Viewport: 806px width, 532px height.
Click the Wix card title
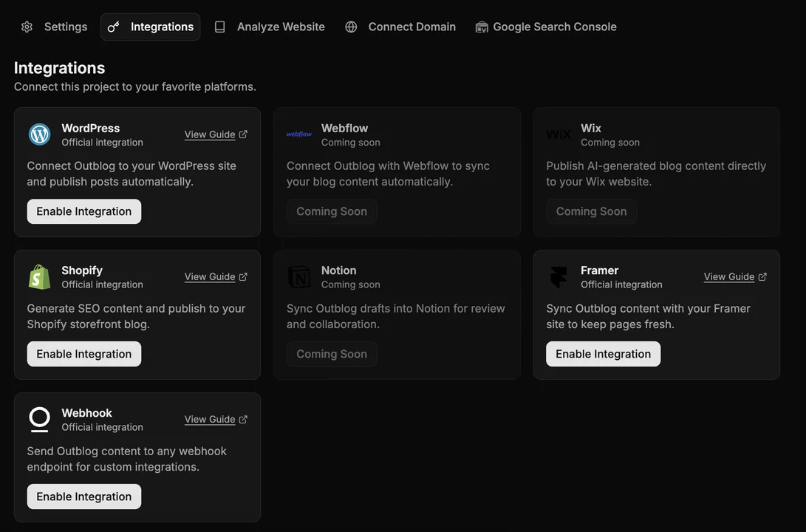pos(590,128)
